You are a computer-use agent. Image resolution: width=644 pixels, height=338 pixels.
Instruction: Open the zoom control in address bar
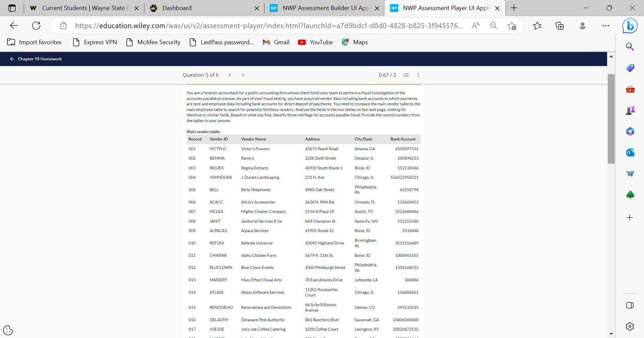[493, 25]
